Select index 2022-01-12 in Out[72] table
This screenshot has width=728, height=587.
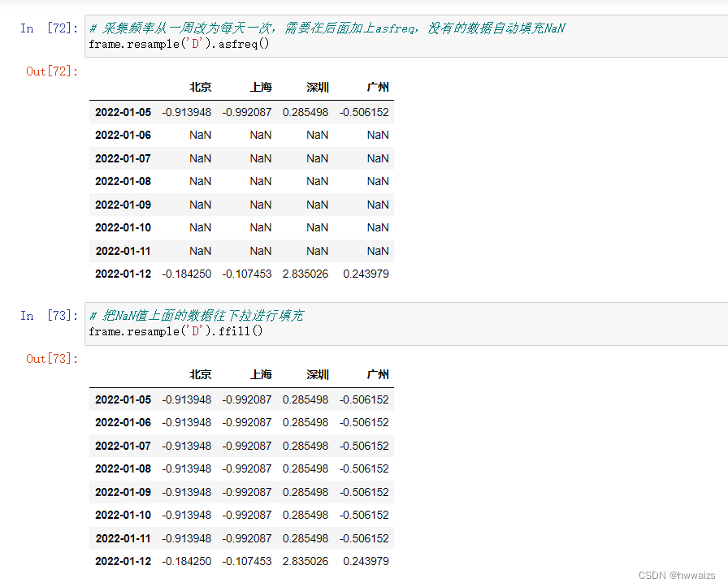pyautogui.click(x=123, y=274)
